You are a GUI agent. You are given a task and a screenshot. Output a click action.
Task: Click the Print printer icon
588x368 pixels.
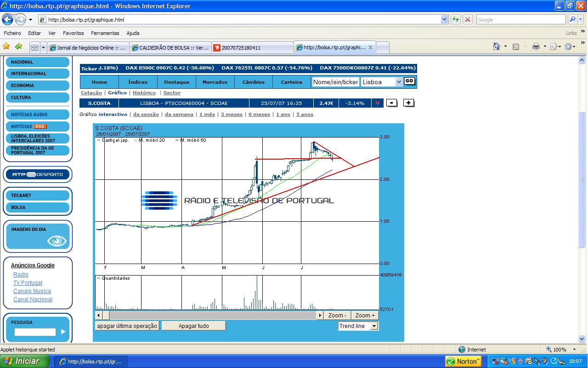click(536, 46)
